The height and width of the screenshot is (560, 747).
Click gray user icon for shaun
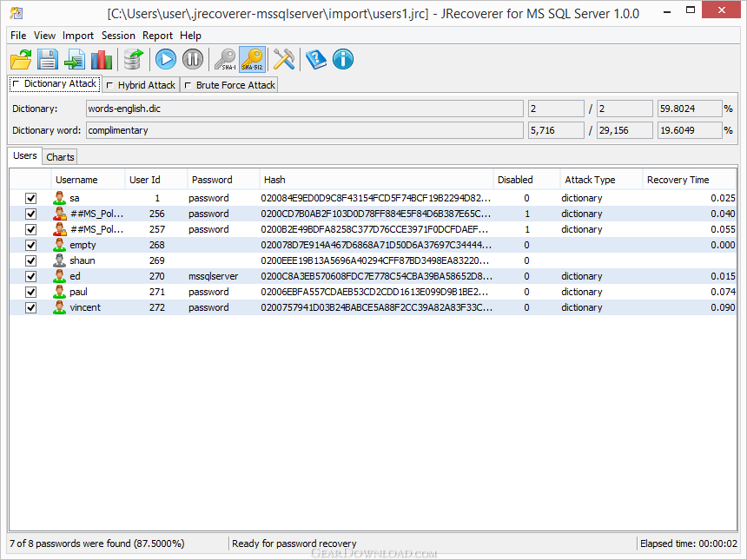point(60,261)
